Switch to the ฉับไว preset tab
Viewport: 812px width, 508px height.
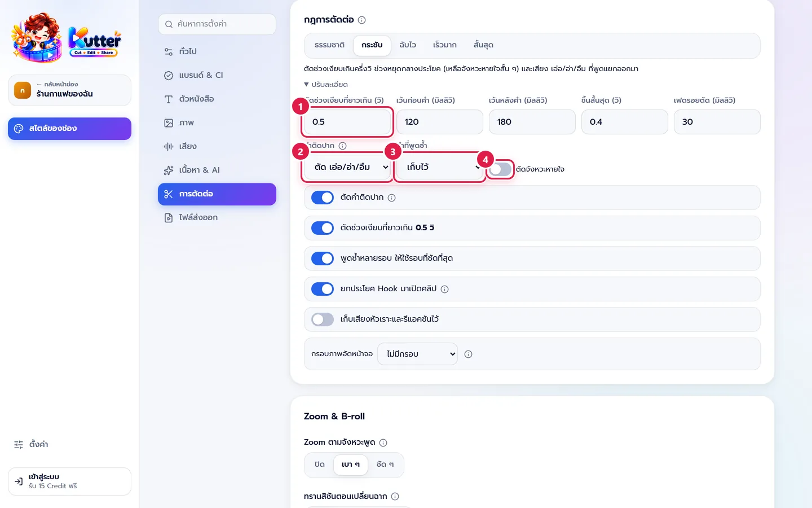tap(408, 45)
